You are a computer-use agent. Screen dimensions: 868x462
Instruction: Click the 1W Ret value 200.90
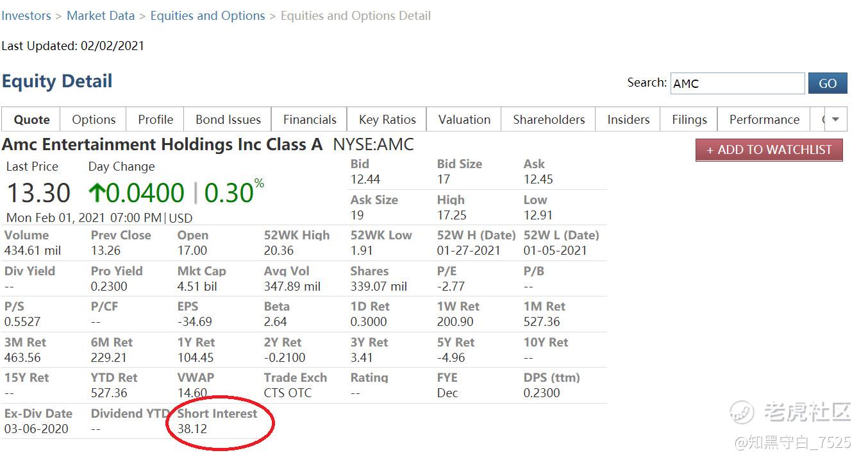455,322
